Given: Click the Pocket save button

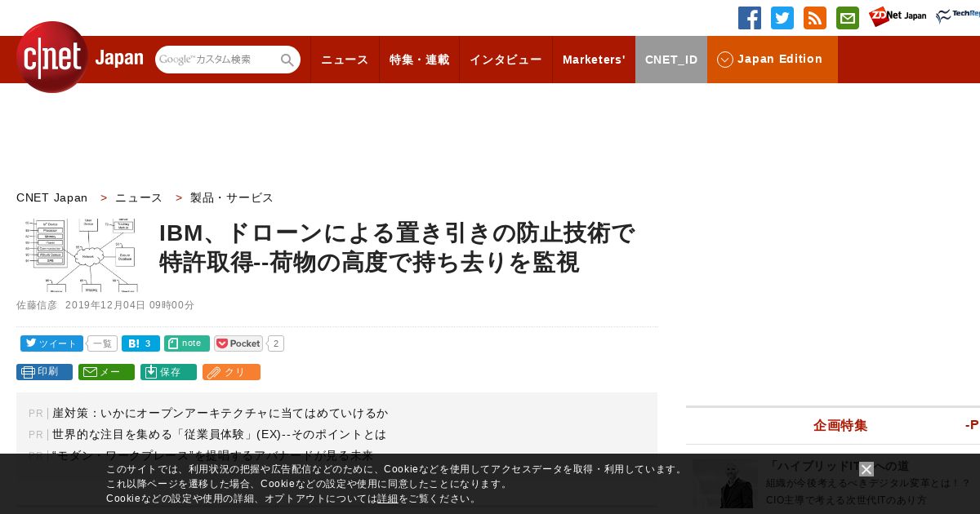Looking at the screenshot, I should pyautogui.click(x=238, y=343).
